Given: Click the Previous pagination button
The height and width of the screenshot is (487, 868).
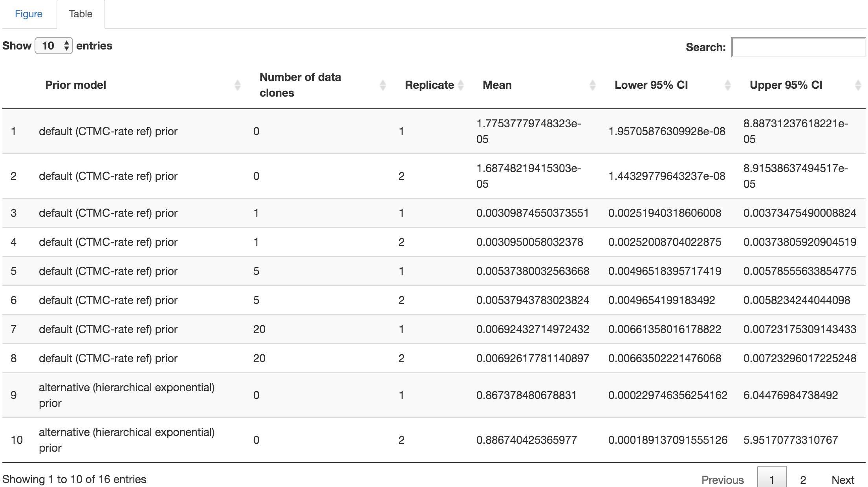Looking at the screenshot, I should (722, 480).
